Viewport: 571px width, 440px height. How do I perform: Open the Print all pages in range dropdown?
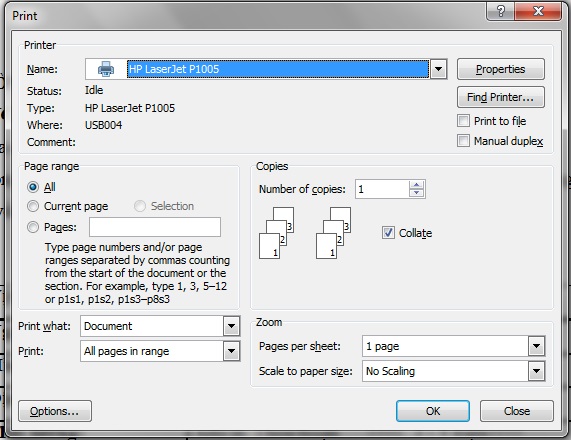point(231,351)
